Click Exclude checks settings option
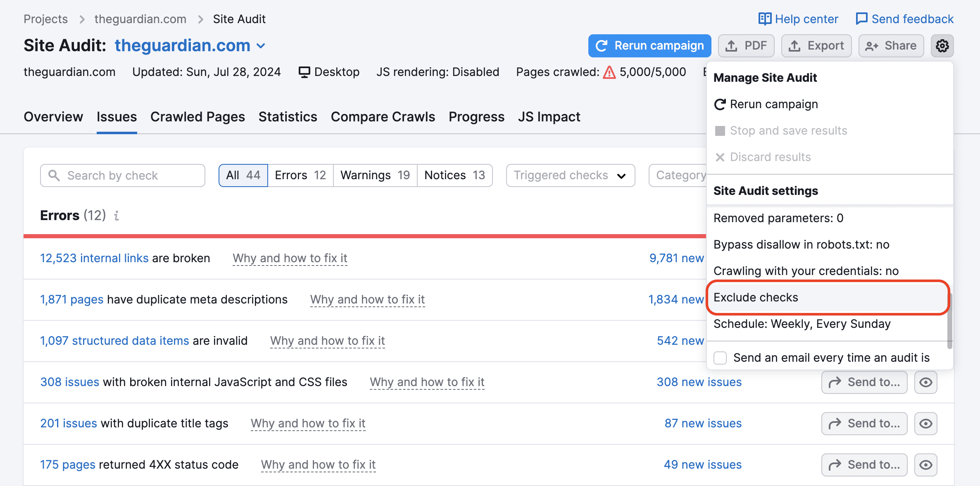Viewport: 980px width, 486px height. (x=756, y=297)
